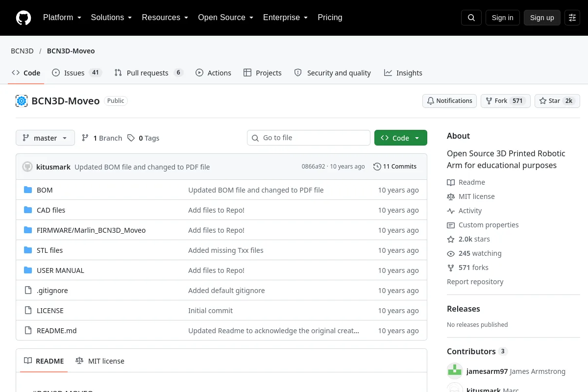
Task: Click the BCN3D-Moveo repository avatar icon
Action: click(x=22, y=101)
